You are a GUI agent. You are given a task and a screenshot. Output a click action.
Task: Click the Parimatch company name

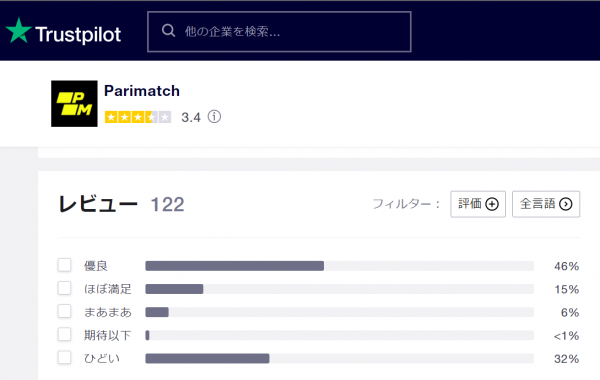click(x=142, y=91)
